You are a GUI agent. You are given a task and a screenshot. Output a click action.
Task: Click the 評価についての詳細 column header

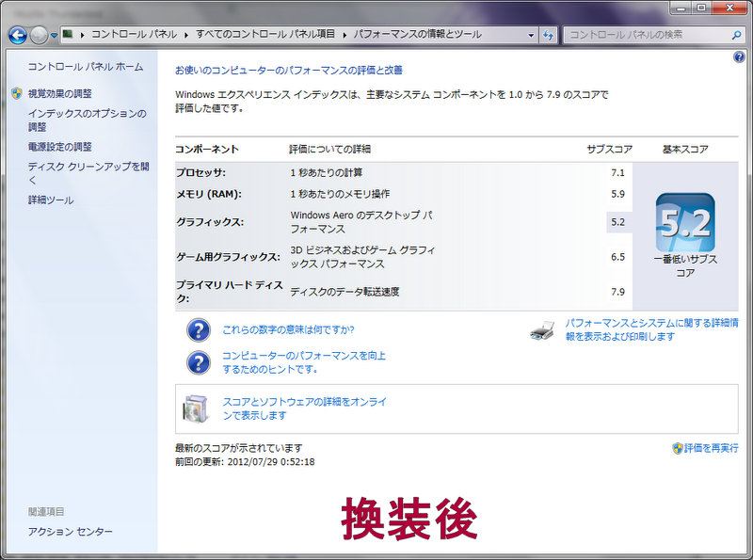tap(330, 150)
